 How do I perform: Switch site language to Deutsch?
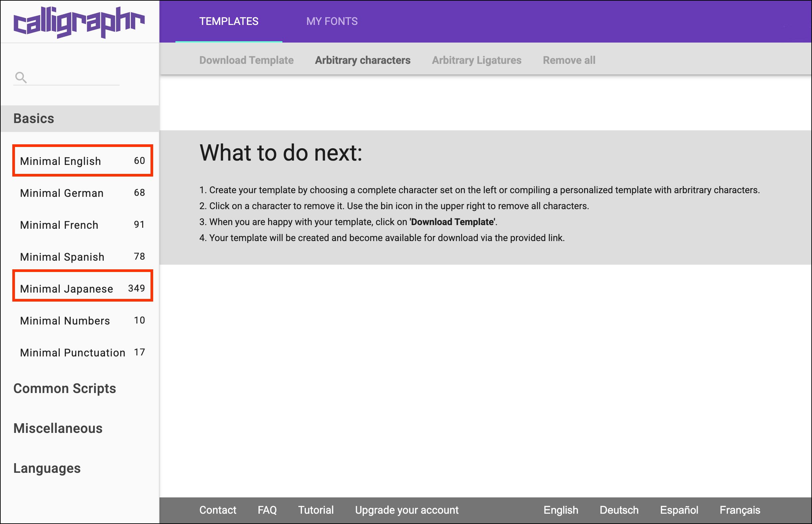[619, 510]
